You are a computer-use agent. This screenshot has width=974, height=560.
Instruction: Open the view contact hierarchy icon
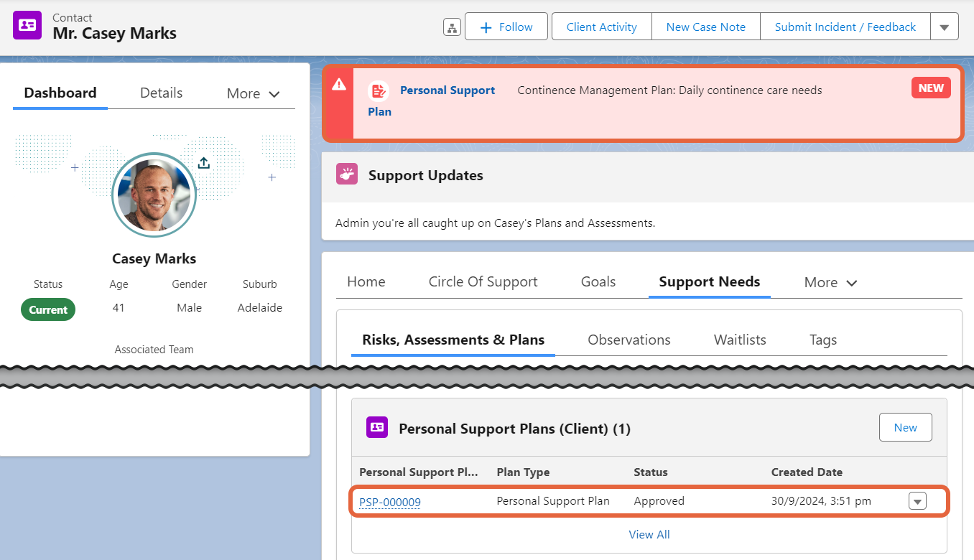click(x=452, y=26)
